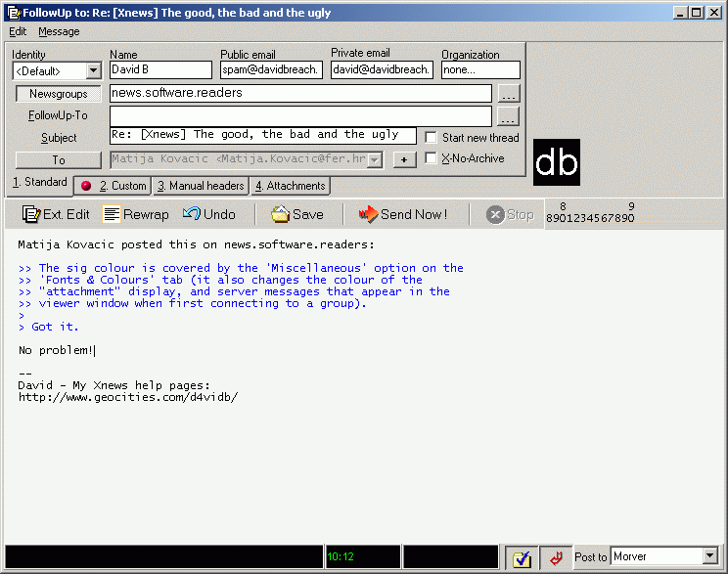The height and width of the screenshot is (574, 728).
Task: Rewrap the message text
Action: [x=136, y=214]
